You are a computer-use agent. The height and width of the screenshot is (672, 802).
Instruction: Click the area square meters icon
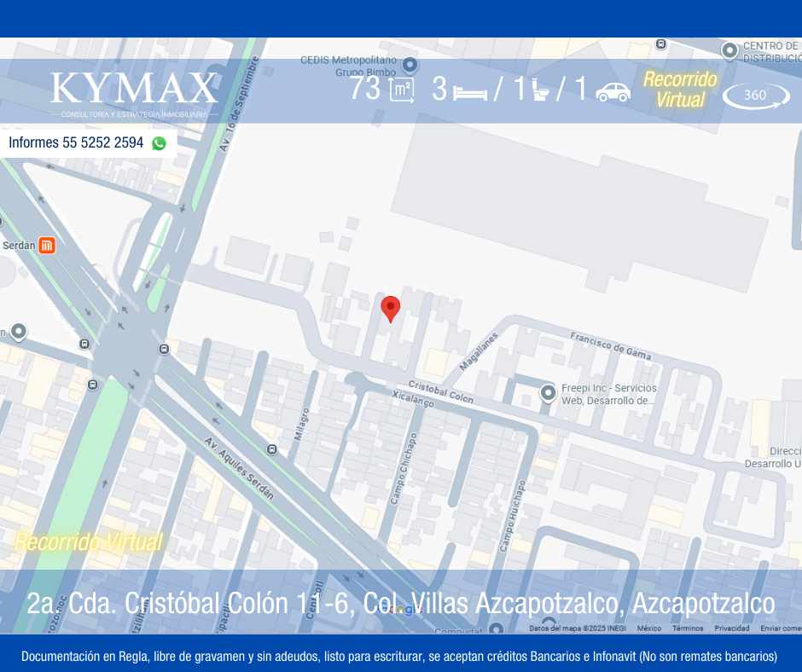(x=402, y=90)
